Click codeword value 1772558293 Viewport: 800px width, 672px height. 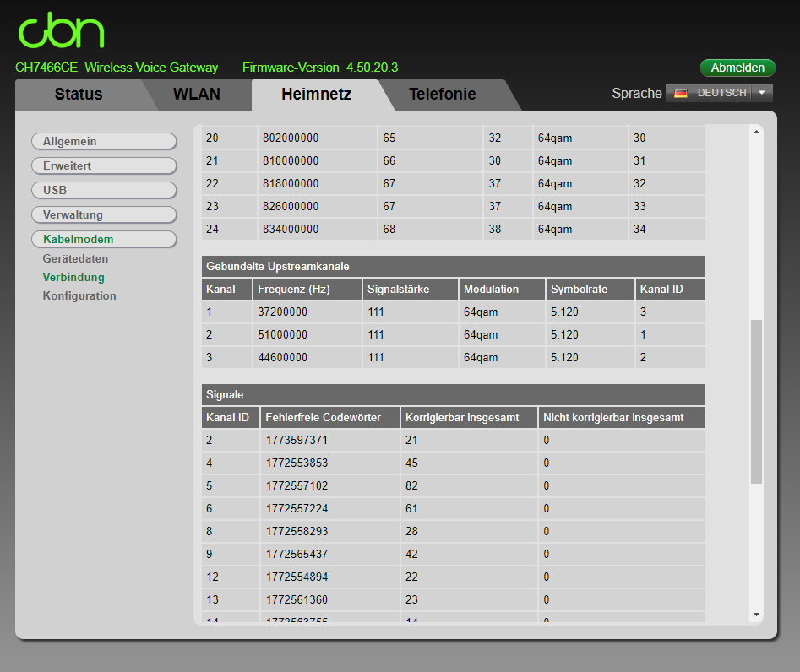[x=297, y=531]
